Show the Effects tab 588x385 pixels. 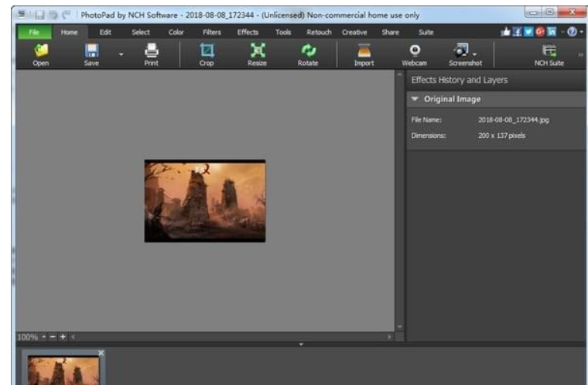[248, 33]
